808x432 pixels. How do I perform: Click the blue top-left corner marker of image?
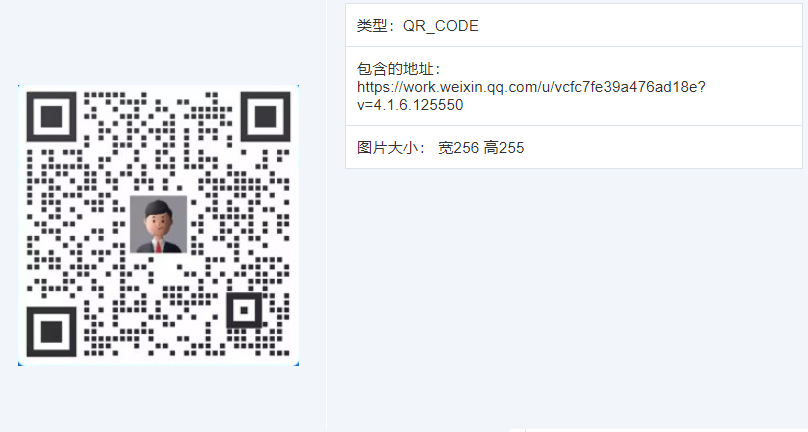(20, 87)
